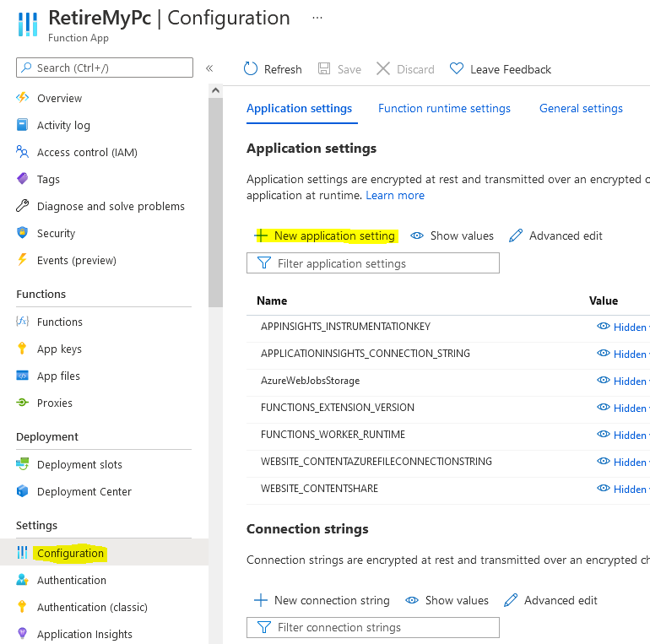Click the Discard X icon

click(x=383, y=69)
